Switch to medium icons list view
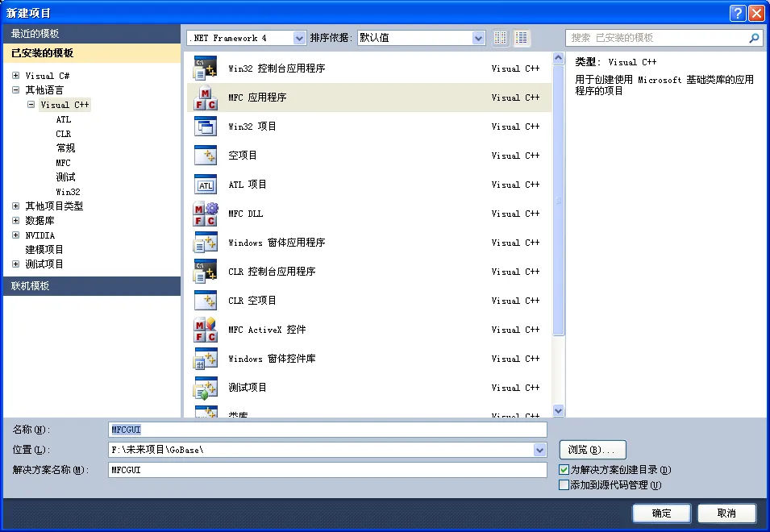 [522, 38]
